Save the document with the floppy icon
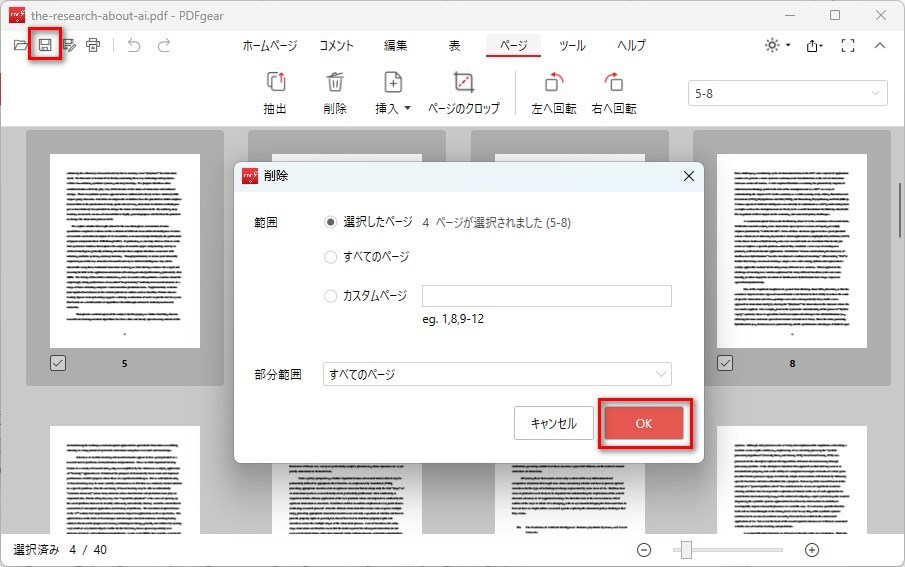Screen dimensions: 905x567 click(45, 45)
